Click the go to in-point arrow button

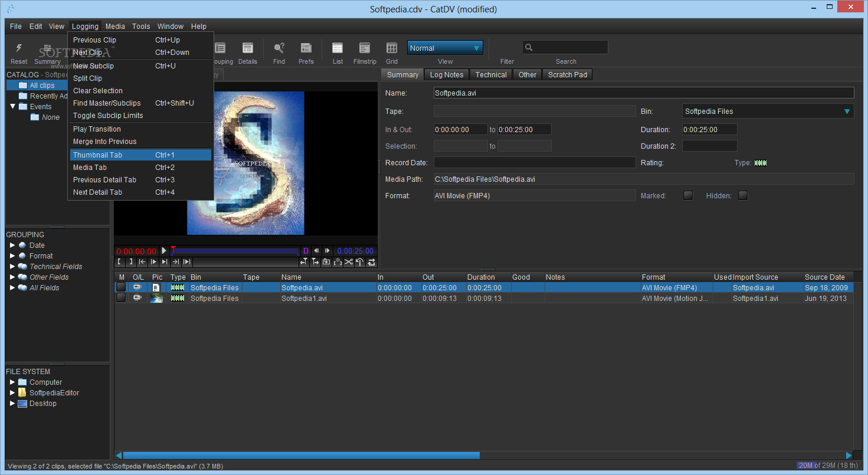pyautogui.click(x=142, y=262)
